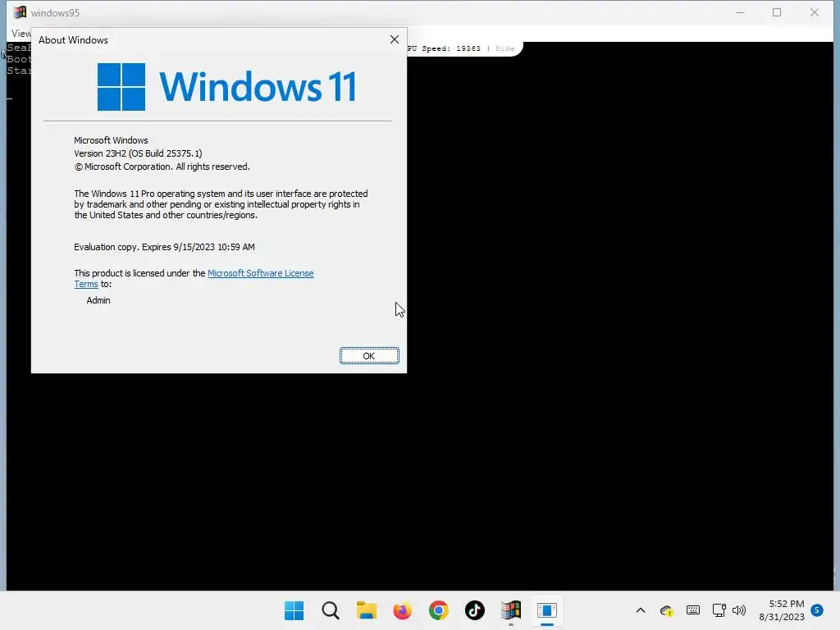This screenshot has width=840, height=630.
Task: Click OK in About Windows dialog
Action: [x=369, y=356]
